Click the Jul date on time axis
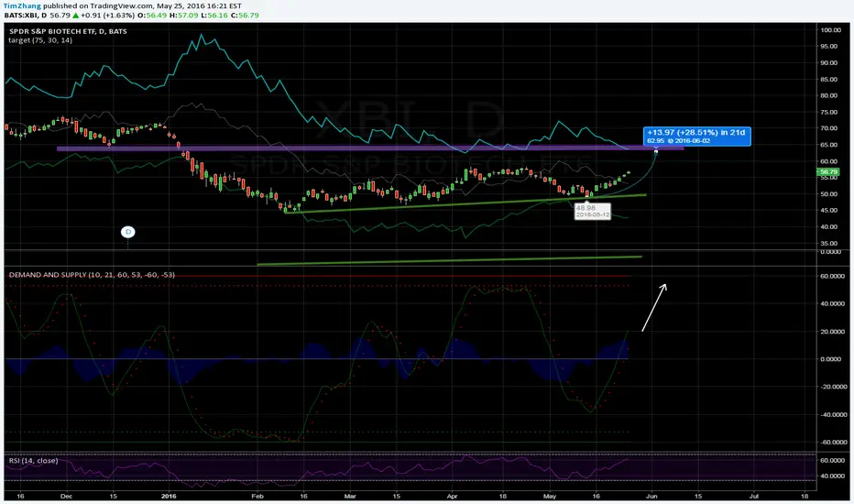Viewport: 854px width, 504px height. tap(754, 497)
